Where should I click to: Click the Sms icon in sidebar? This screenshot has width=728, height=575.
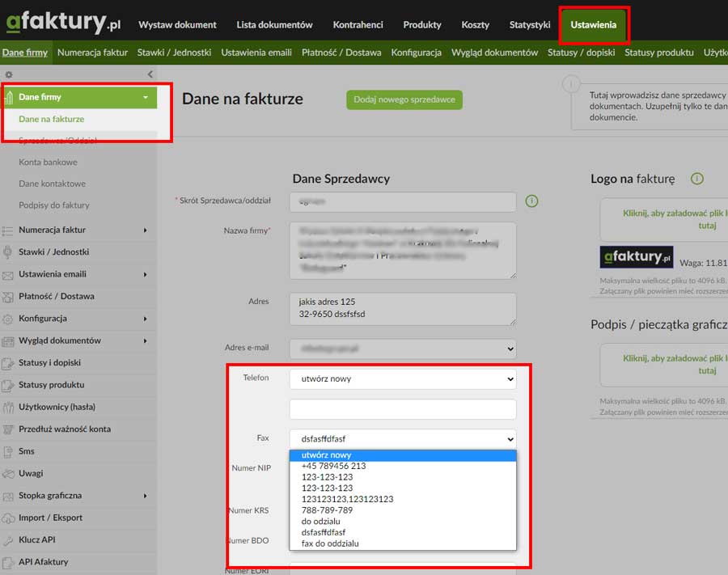(x=9, y=451)
